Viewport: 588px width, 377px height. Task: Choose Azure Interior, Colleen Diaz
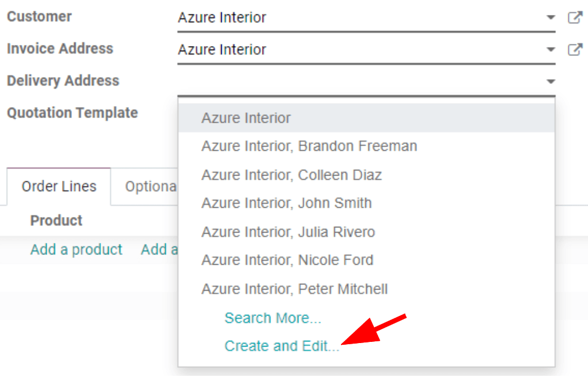pos(366,175)
